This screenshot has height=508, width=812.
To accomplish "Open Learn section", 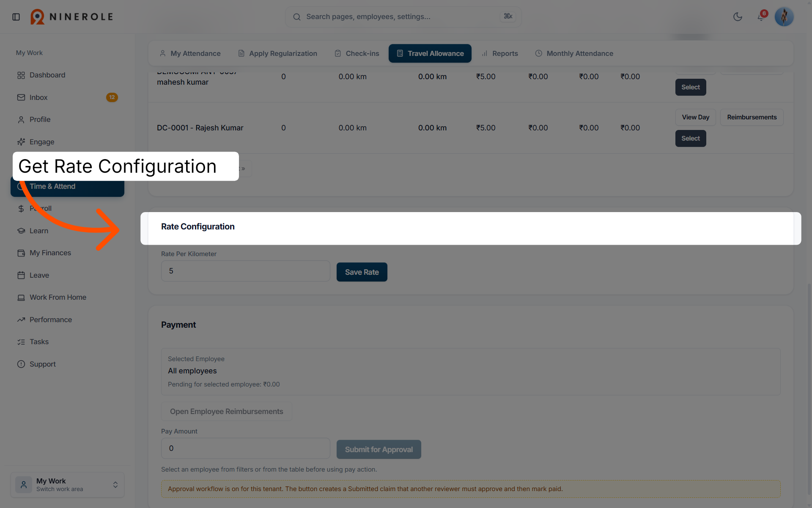I will tap(68, 231).
